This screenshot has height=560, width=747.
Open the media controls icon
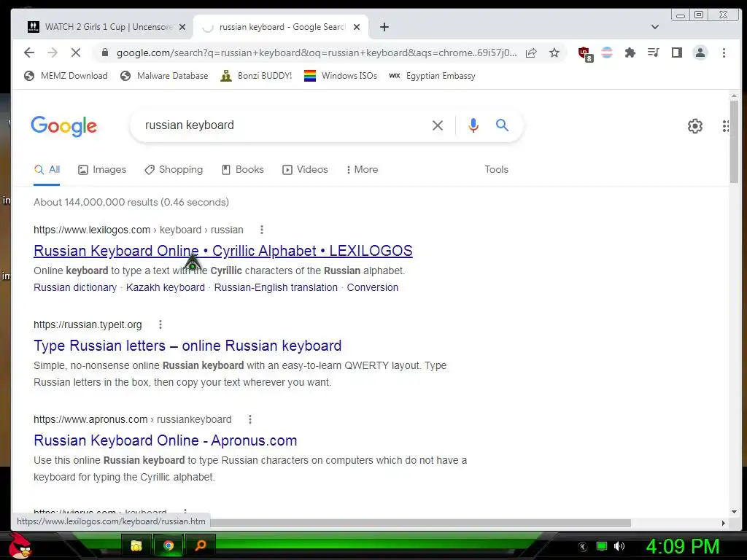pos(653,52)
